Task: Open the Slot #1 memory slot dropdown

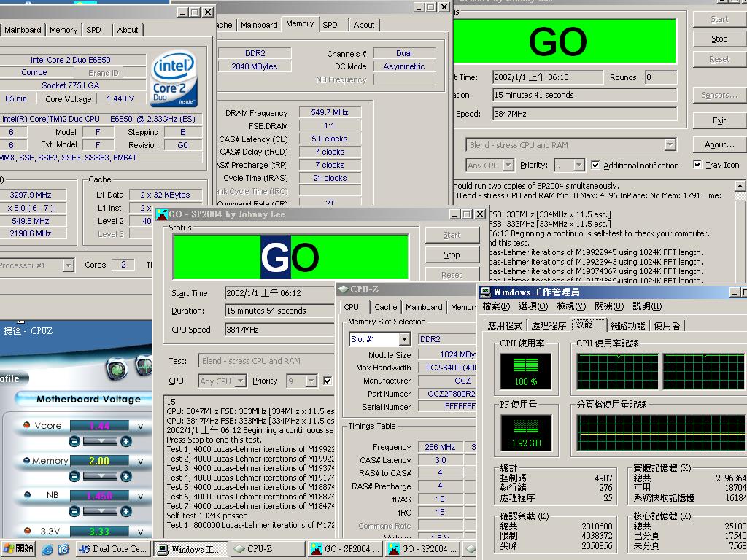Action: (x=404, y=339)
